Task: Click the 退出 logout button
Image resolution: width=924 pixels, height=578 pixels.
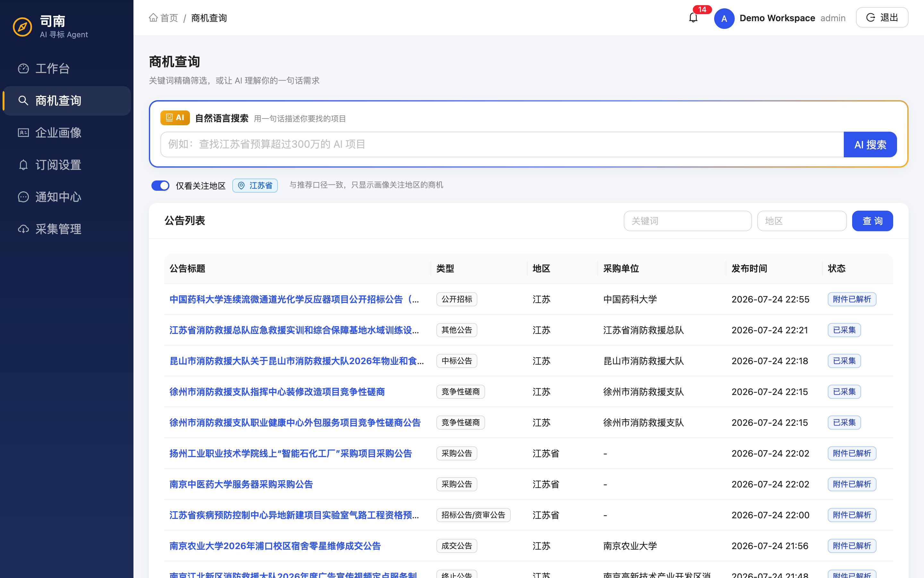Action: coord(882,18)
